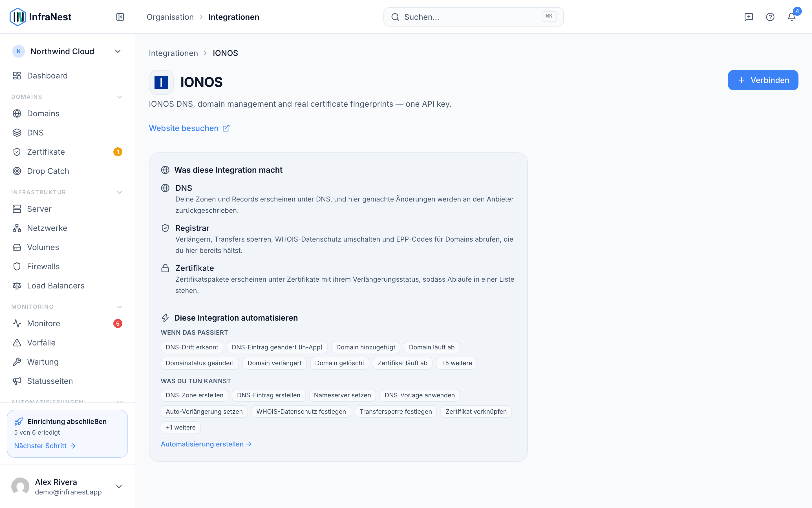Click the Server rack icon
Image resolution: width=812 pixels, height=508 pixels.
17,209
